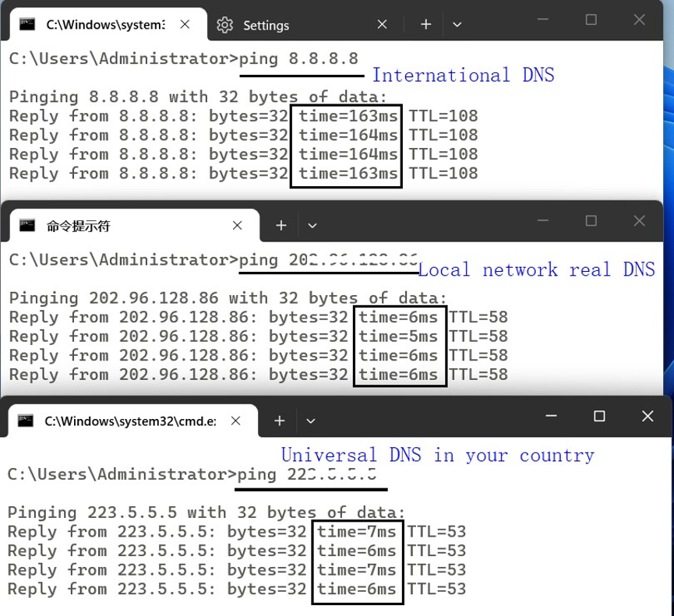674x616 pixels.
Task: Click the cmd icon on the 命令提示符 tab
Action: point(27,226)
